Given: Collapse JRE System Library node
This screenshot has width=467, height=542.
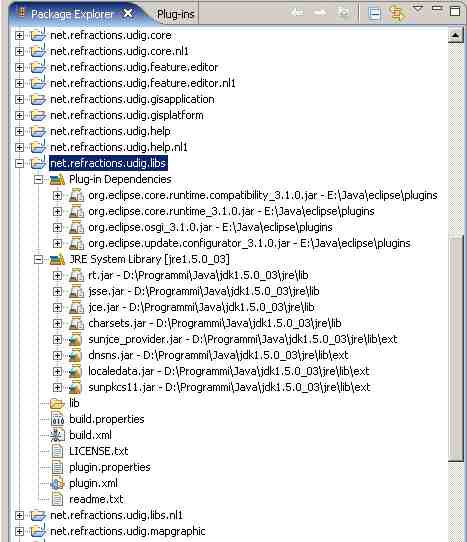Looking at the screenshot, I should tap(39, 259).
